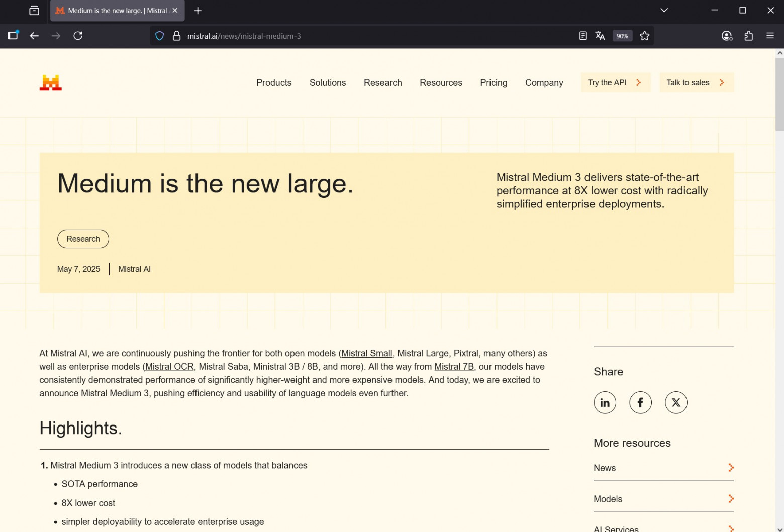Viewport: 784px width, 532px height.
Task: Click 'Medium is the new large.' headline
Action: click(x=206, y=184)
